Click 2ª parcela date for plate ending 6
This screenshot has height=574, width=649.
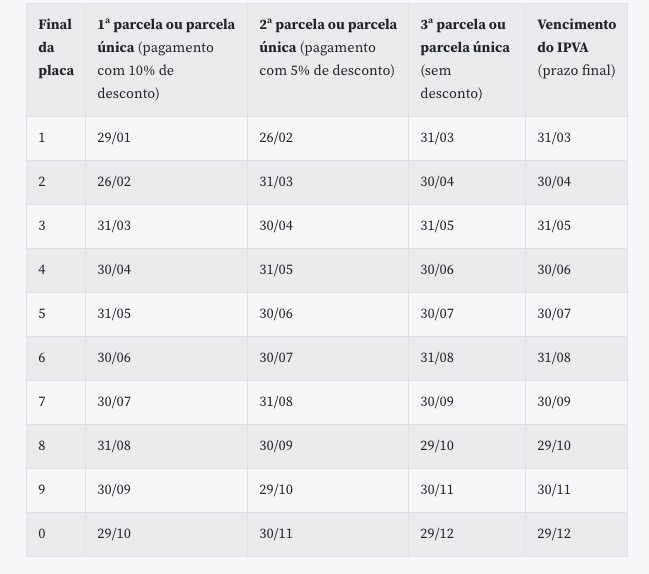tap(276, 358)
